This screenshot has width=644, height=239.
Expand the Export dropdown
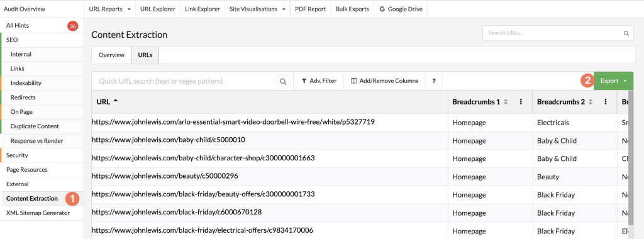tap(614, 81)
